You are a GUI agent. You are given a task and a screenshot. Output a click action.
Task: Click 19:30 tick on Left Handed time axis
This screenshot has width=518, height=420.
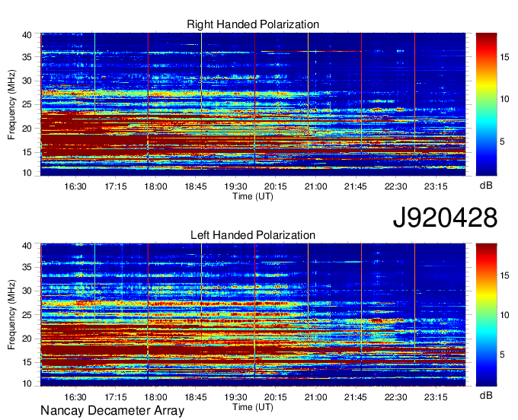(x=235, y=397)
